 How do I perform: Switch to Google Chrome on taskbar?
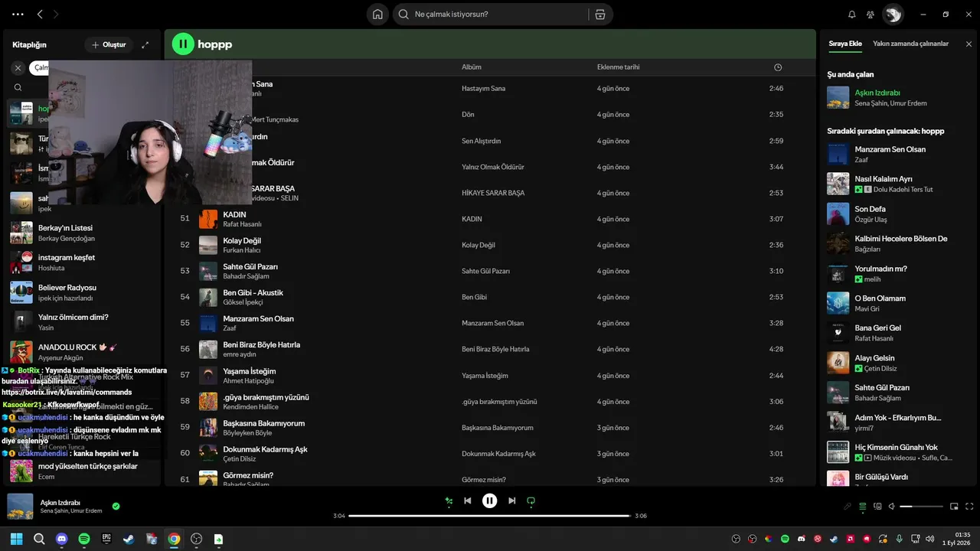pyautogui.click(x=174, y=539)
